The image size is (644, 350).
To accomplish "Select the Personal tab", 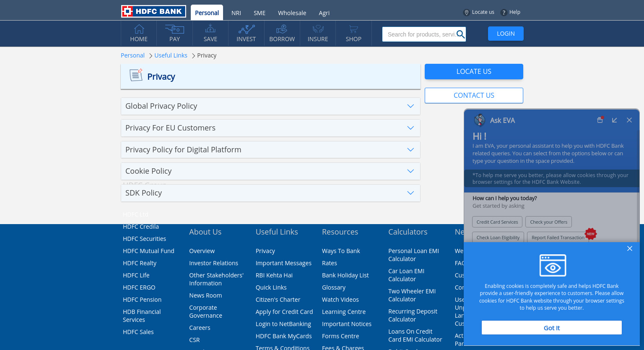I will click(207, 13).
